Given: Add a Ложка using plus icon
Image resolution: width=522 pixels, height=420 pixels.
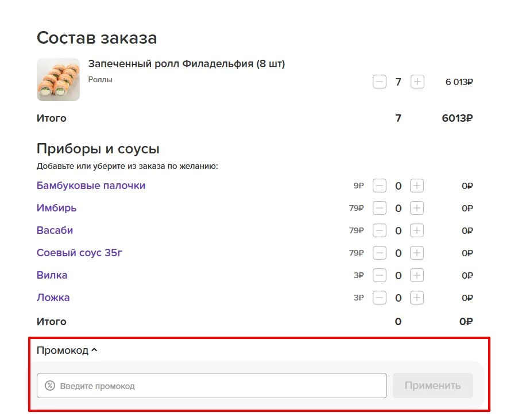Looking at the screenshot, I should click(x=417, y=298).
